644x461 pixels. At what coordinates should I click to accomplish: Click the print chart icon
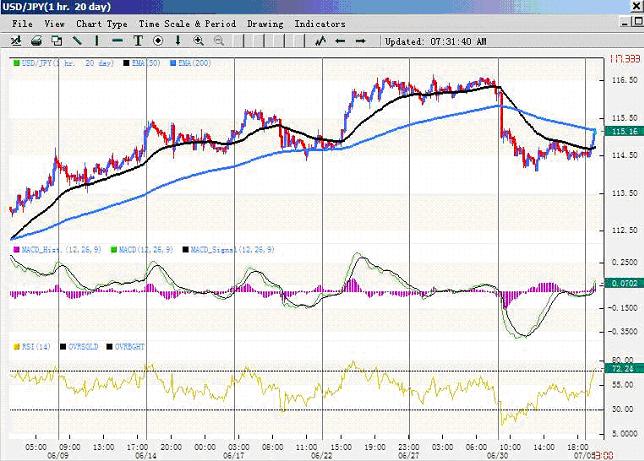point(36,41)
